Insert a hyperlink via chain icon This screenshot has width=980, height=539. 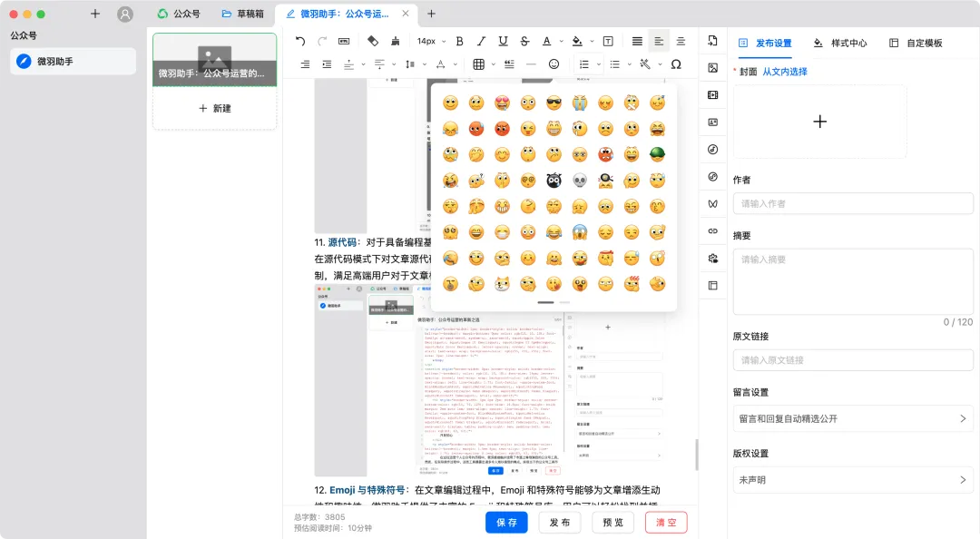pyautogui.click(x=712, y=230)
